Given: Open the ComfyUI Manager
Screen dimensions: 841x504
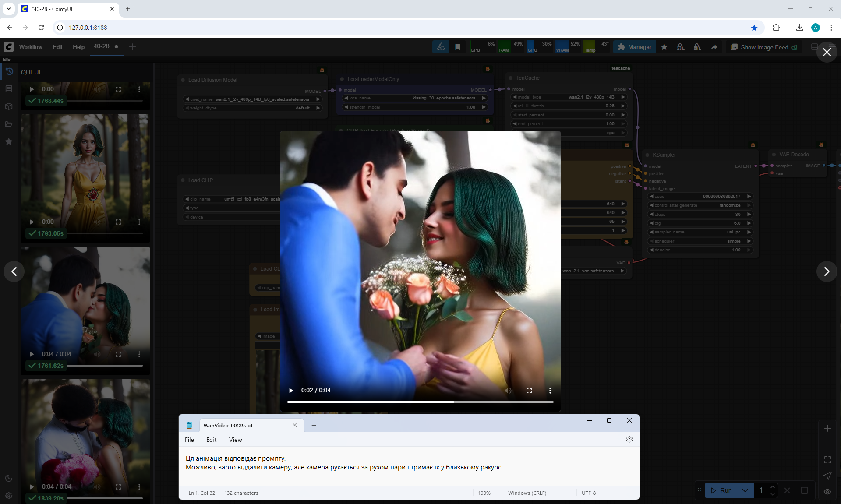Looking at the screenshot, I should pos(634,47).
